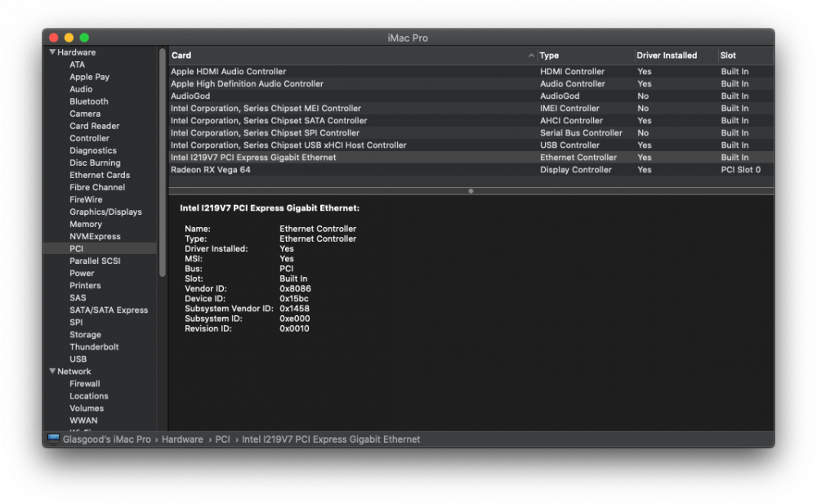817x504 pixels.
Task: Open Controller in the sidebar
Action: pyautogui.click(x=90, y=138)
